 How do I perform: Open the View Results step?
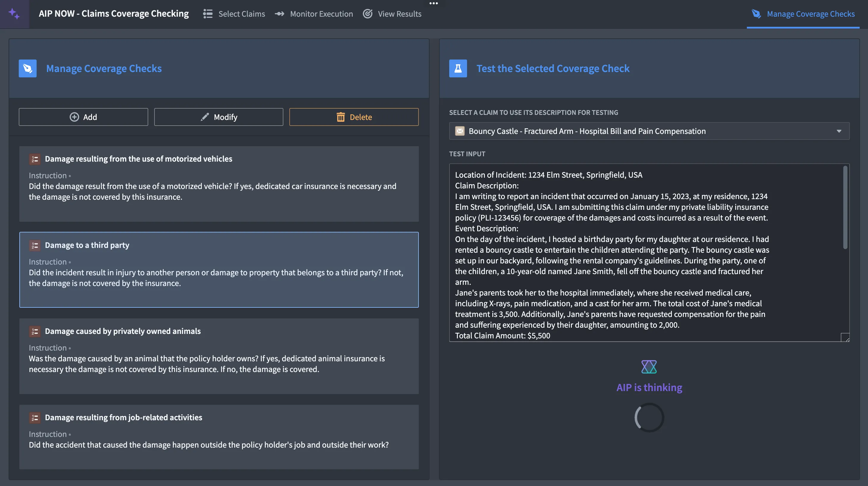392,14
